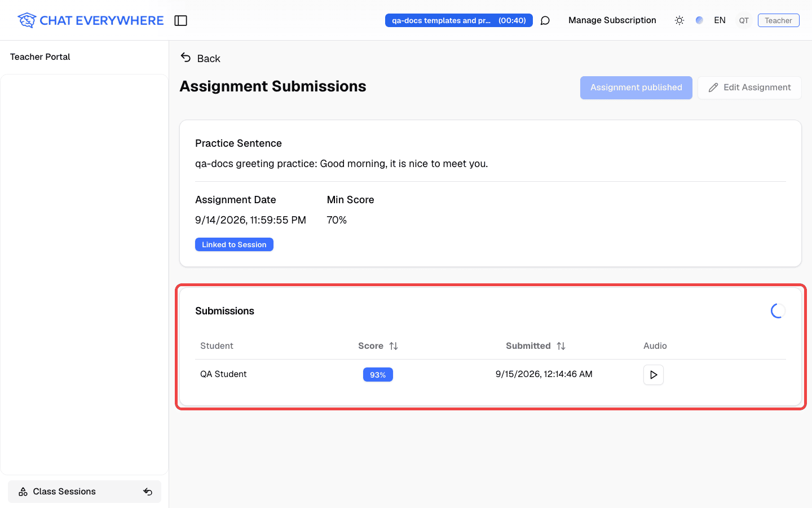Click the Linked to Session badge

234,244
